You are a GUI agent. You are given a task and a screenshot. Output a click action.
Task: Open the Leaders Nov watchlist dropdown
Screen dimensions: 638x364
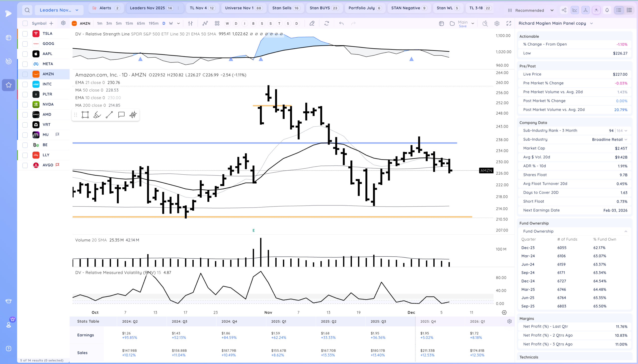click(x=59, y=10)
